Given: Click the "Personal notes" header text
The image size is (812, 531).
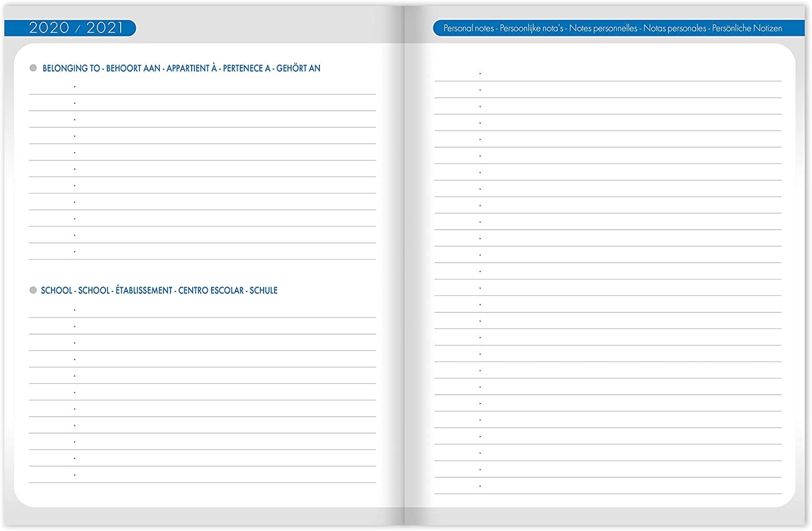Looking at the screenshot, I should [469, 28].
